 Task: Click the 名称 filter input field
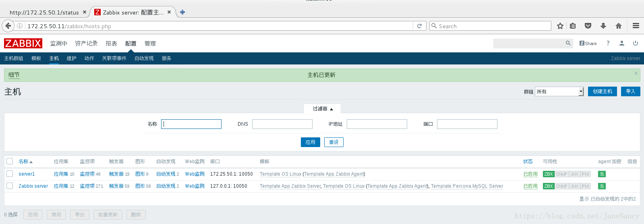click(x=191, y=124)
